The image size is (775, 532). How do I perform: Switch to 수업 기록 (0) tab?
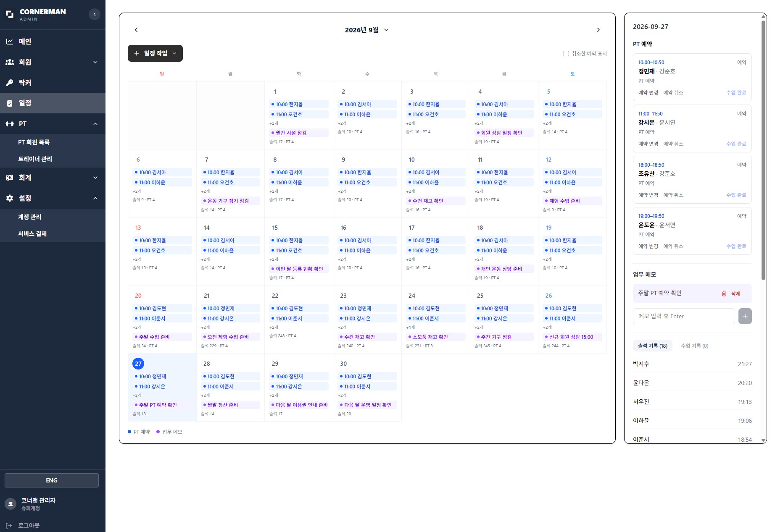tap(695, 346)
